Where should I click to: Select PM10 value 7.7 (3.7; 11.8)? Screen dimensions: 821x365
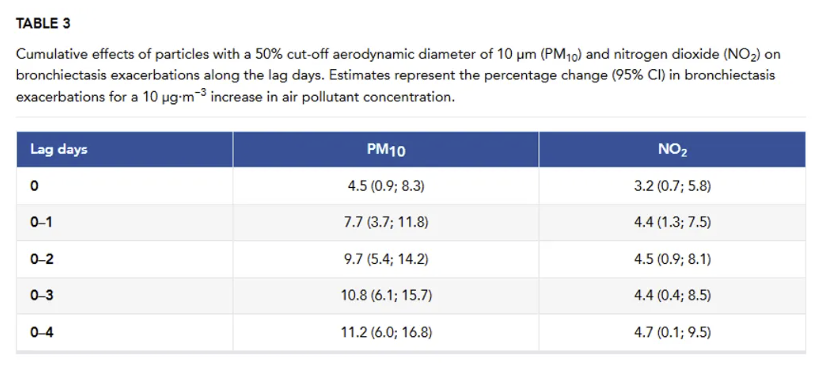coord(386,223)
